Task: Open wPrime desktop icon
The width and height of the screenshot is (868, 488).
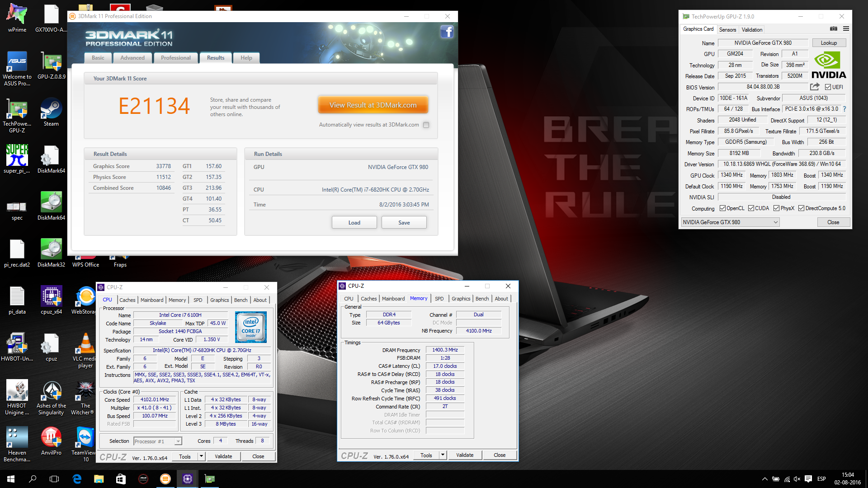Action: (17, 18)
